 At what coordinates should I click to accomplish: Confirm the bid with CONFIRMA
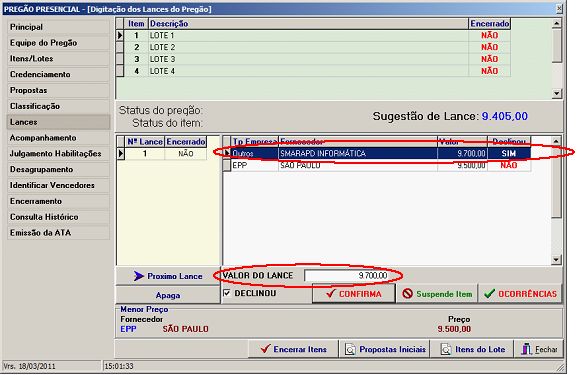click(354, 294)
